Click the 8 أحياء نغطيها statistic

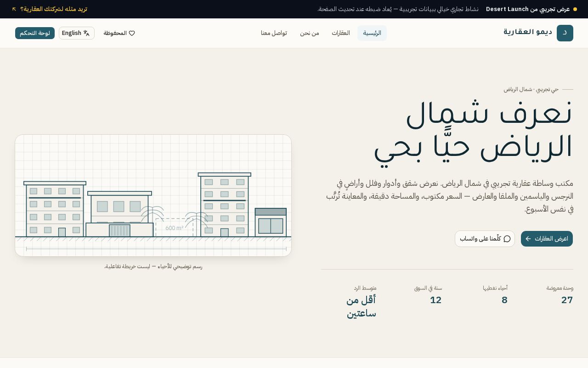[x=495, y=295]
